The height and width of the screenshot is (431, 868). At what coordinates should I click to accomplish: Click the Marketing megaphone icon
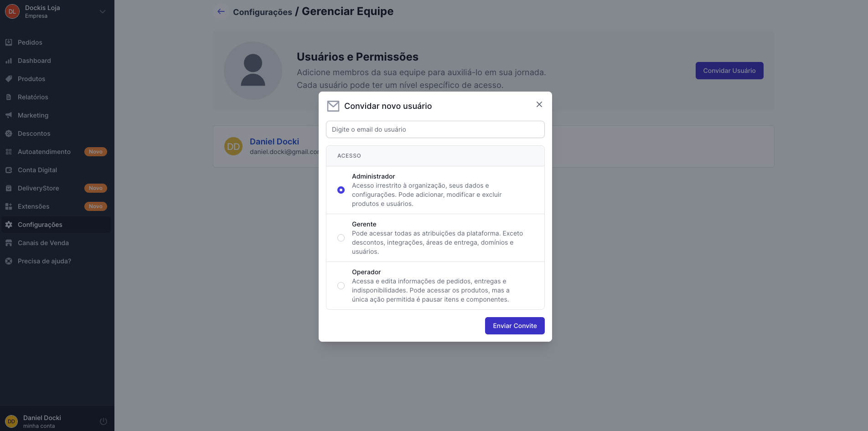coord(9,115)
